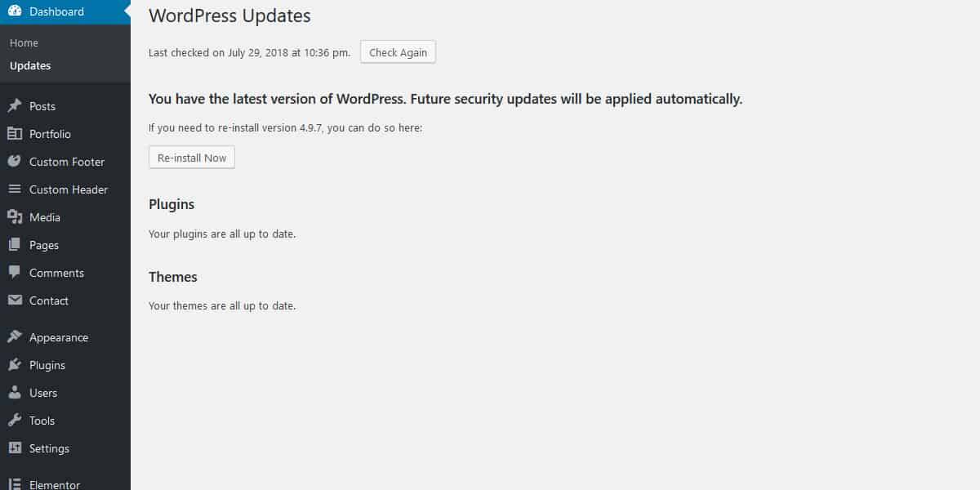Click the WordPress Updates page heading
This screenshot has height=490, width=980.
tap(229, 16)
